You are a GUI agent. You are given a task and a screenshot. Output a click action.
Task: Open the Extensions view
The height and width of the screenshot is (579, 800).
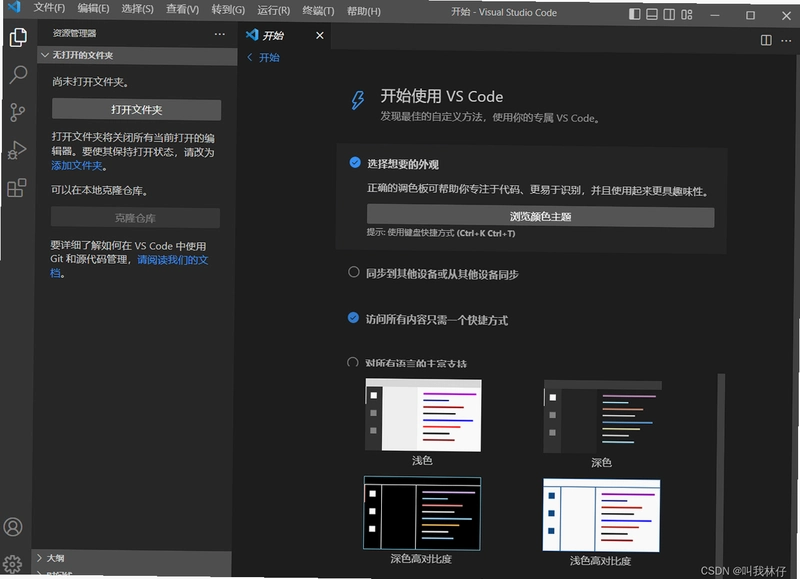[x=17, y=188]
